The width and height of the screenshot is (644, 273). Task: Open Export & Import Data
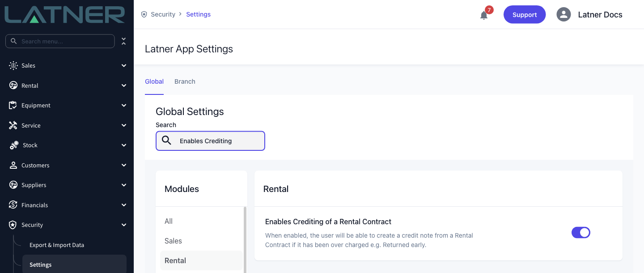57,245
